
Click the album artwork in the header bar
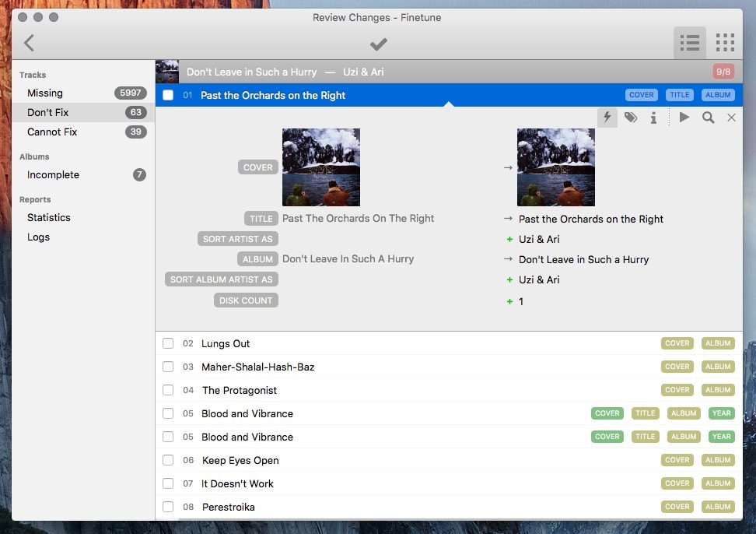click(x=166, y=72)
